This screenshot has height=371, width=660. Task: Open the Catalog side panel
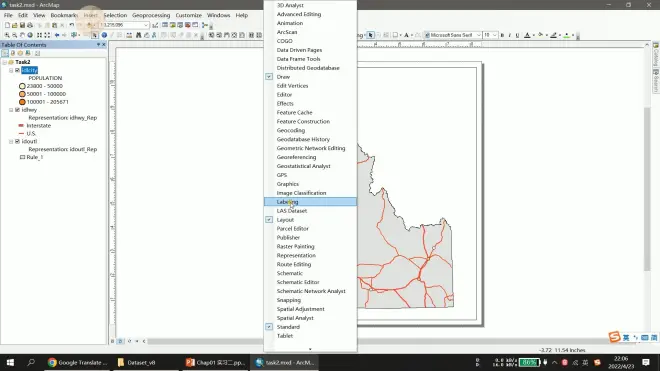pyautogui.click(x=655, y=54)
